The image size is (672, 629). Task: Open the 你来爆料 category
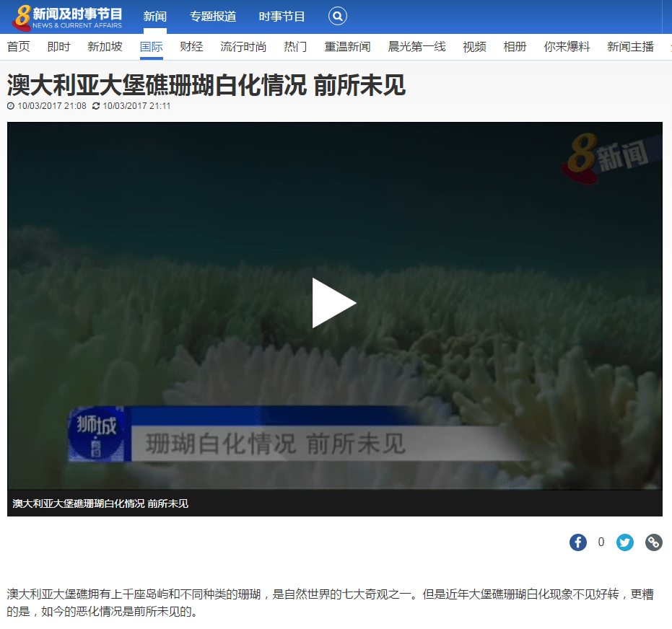pyautogui.click(x=567, y=47)
